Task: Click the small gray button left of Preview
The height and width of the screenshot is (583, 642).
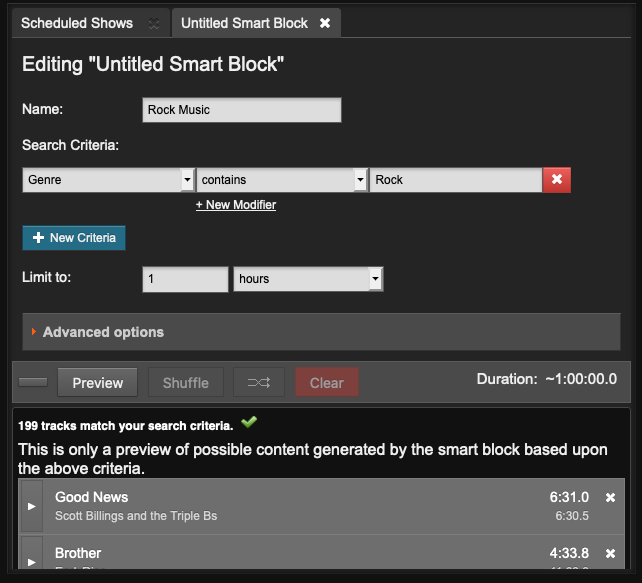Action: 34,382
